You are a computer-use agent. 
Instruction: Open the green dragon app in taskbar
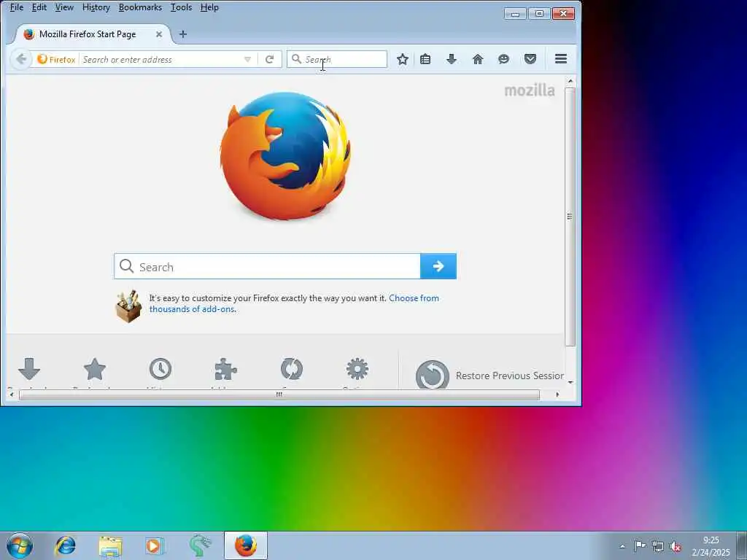[200, 545]
